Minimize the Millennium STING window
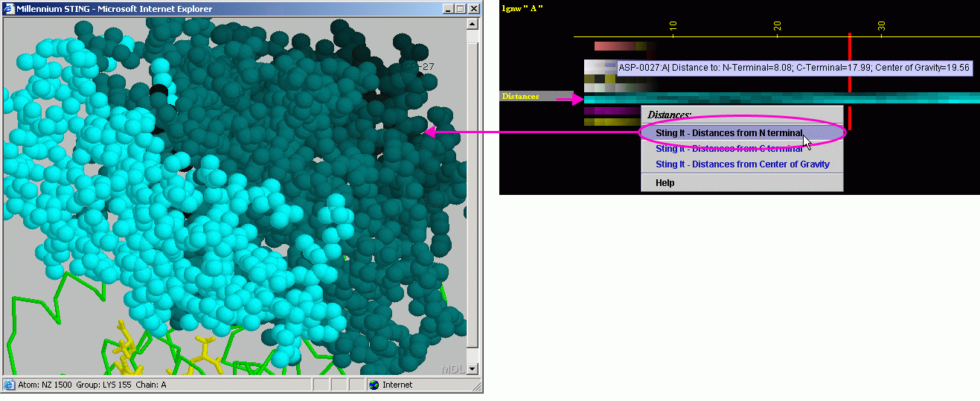Viewport: 980px width, 401px height. (448, 9)
